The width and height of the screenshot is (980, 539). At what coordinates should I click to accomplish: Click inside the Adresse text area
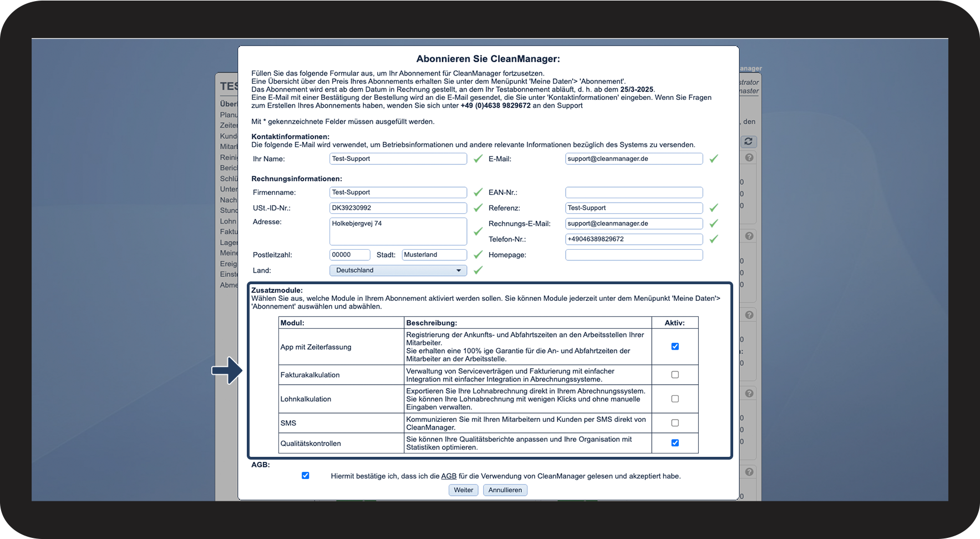click(x=398, y=231)
